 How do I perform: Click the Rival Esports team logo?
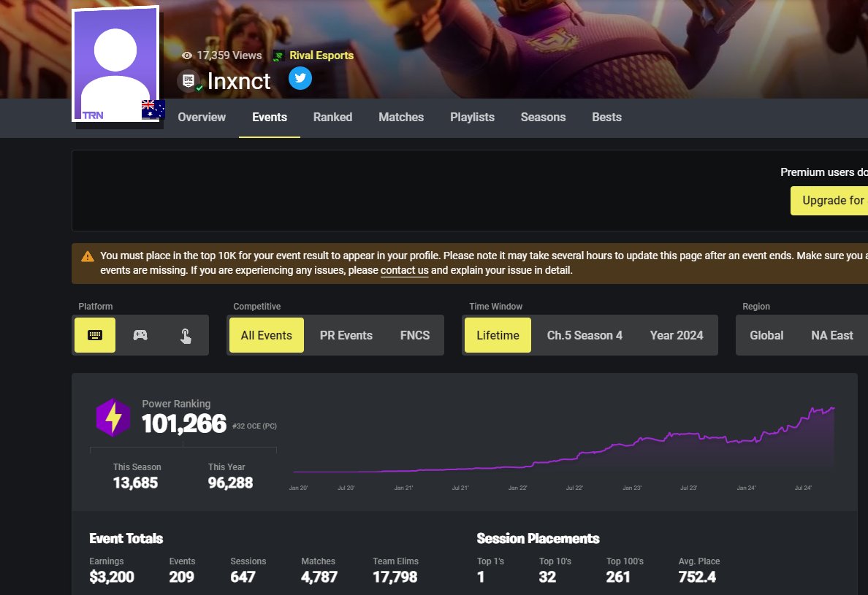click(x=279, y=55)
